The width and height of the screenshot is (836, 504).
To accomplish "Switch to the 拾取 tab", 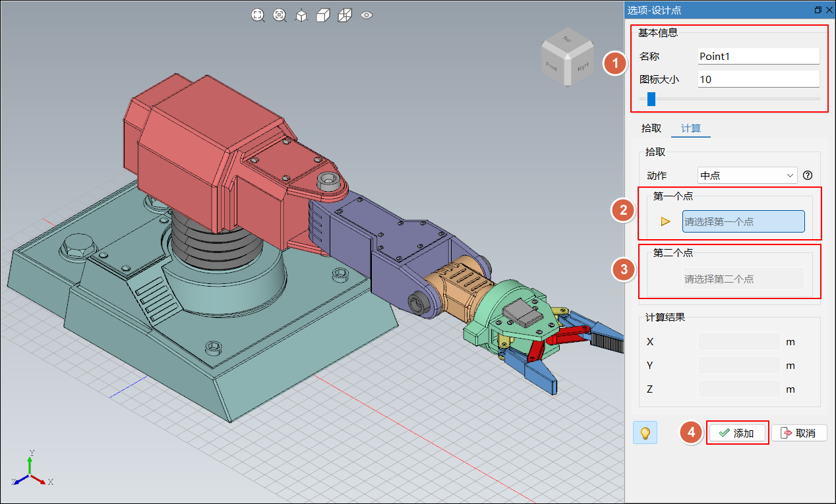I will pyautogui.click(x=651, y=128).
